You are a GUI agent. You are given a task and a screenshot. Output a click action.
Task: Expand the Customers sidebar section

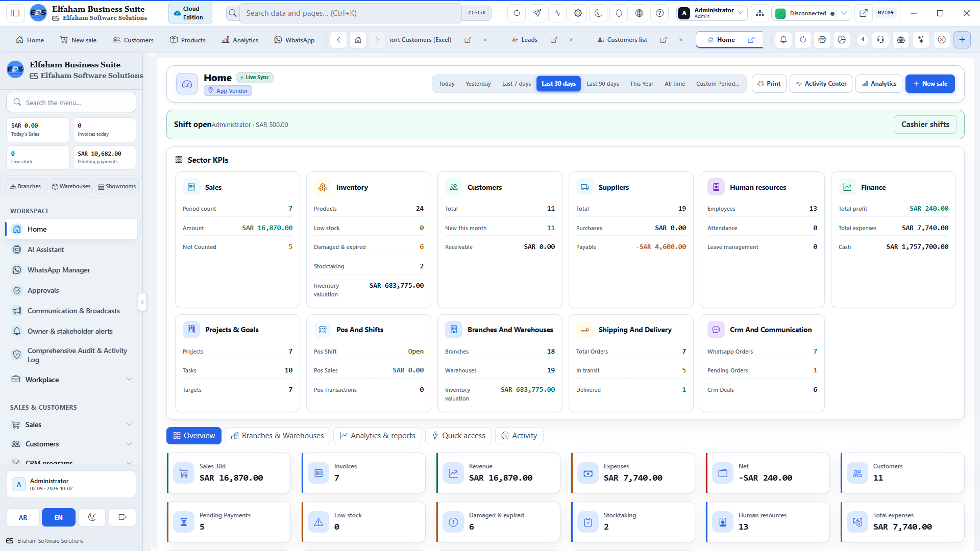71,444
